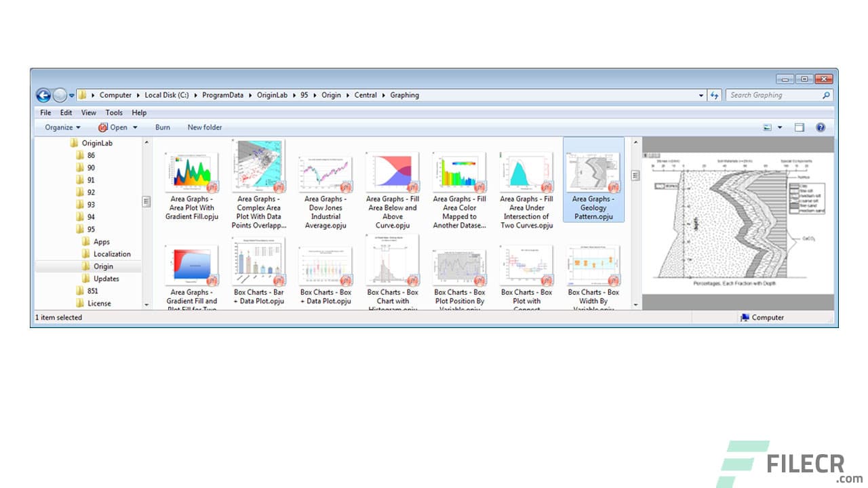This screenshot has width=868, height=488.
Task: Open the Tools menu
Action: (114, 113)
